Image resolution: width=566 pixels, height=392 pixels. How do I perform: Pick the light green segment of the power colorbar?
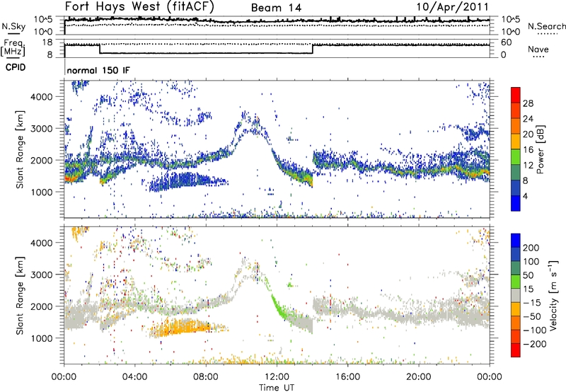(x=516, y=157)
